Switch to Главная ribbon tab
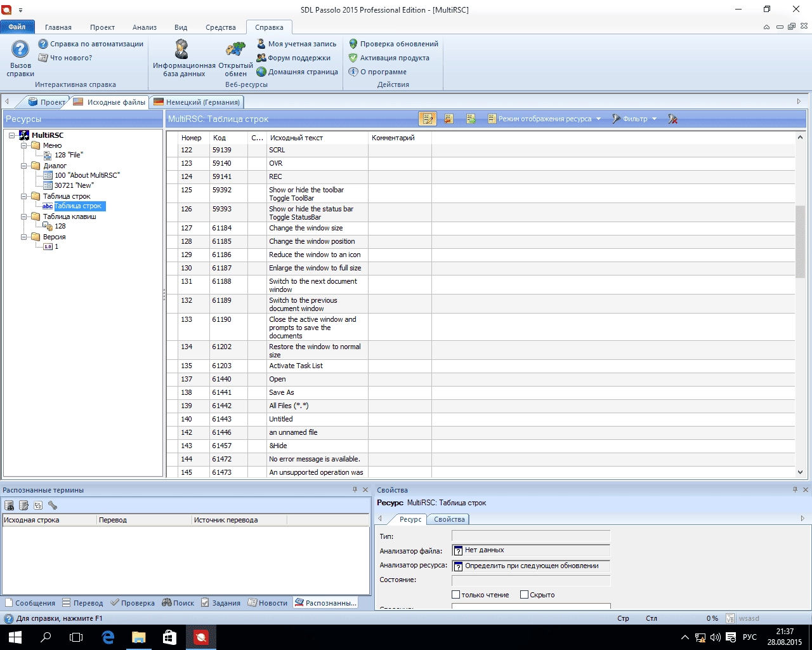The height and width of the screenshot is (650, 812). tap(58, 27)
